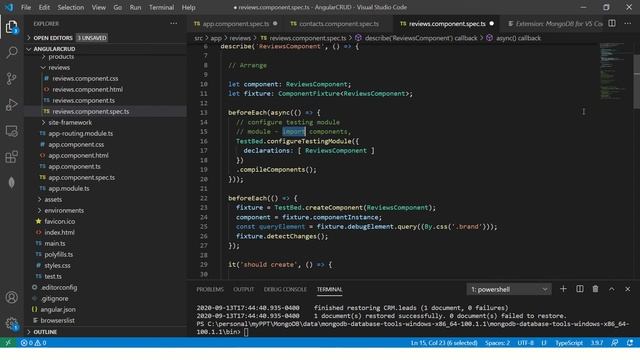Open the Selection menu
640x360 pixels.
coord(71,7)
